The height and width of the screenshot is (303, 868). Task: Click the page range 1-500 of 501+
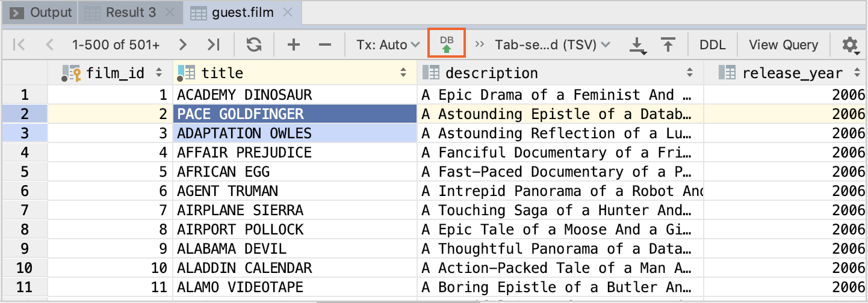coord(116,44)
